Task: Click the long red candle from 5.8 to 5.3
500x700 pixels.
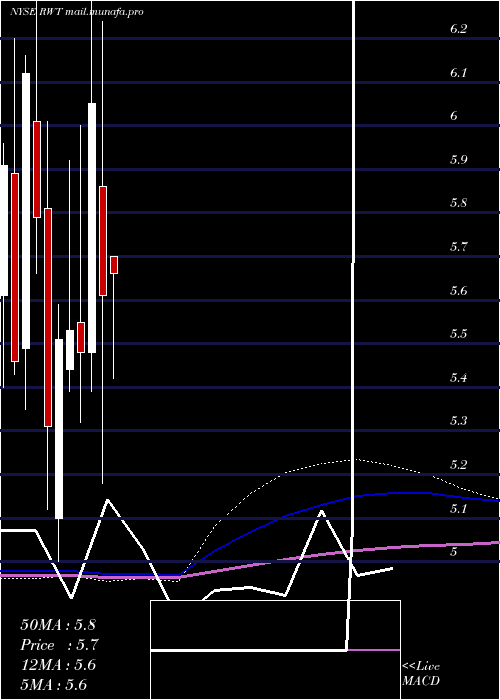Action: point(48,317)
